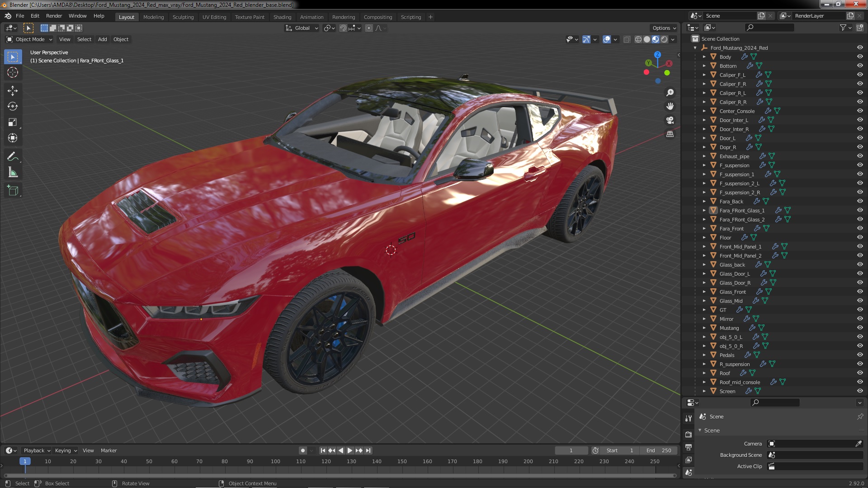The height and width of the screenshot is (488, 868).
Task: Hide the Fara_FRont_Glass_1 object
Action: coord(860,211)
